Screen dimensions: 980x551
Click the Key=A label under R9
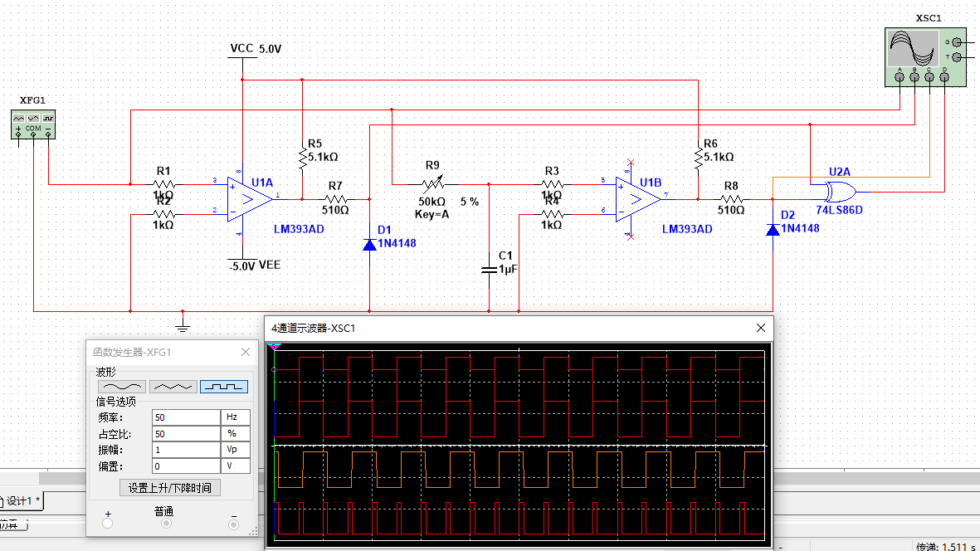pyautogui.click(x=431, y=214)
